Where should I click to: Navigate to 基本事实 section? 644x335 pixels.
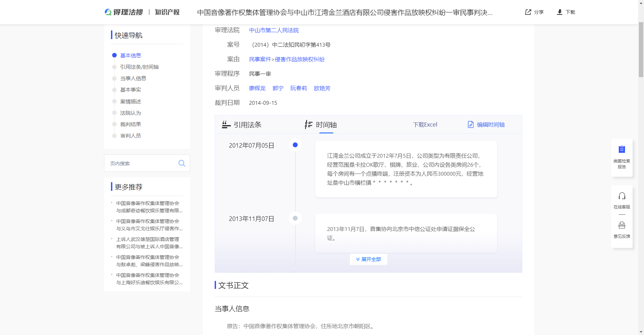131,90
